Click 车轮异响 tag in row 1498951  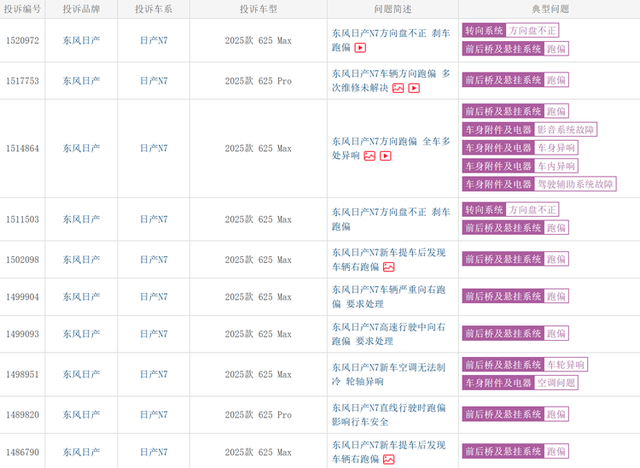pos(566,364)
